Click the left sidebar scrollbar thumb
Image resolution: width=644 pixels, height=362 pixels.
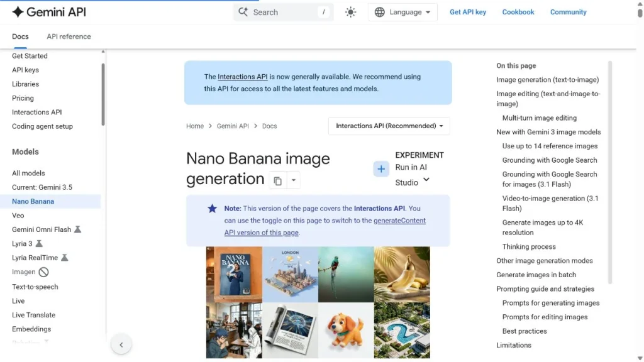(103, 94)
